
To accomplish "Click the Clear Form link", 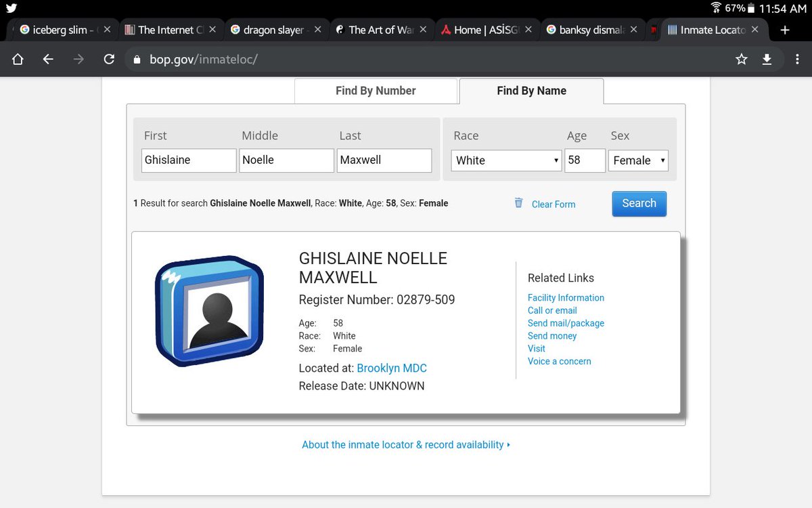I will (x=554, y=204).
